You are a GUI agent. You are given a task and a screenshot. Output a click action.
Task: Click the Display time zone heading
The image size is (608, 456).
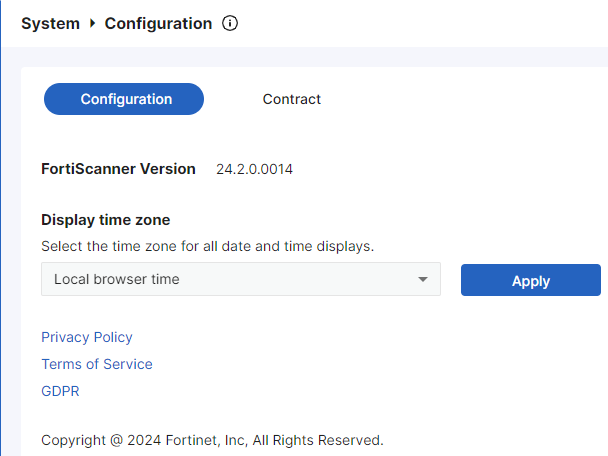point(105,220)
